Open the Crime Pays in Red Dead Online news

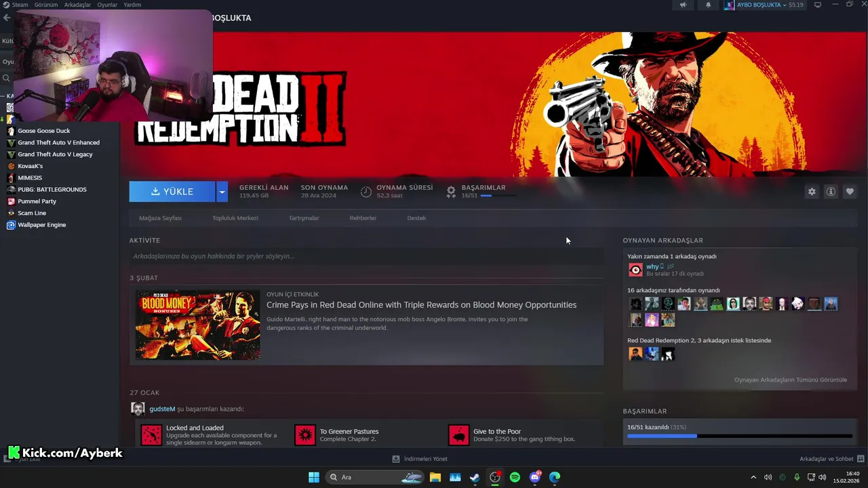[421, 305]
